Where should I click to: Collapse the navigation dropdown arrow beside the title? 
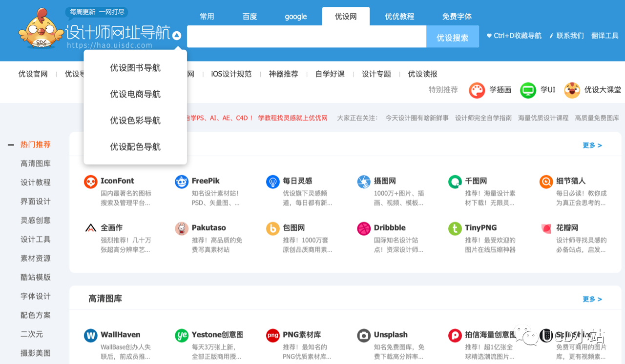(177, 35)
